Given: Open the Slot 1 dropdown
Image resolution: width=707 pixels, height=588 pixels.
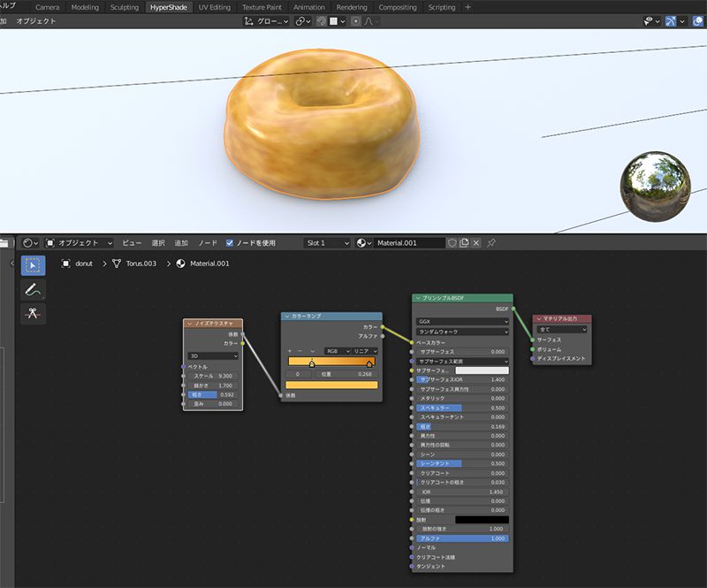Looking at the screenshot, I should pyautogui.click(x=327, y=242).
